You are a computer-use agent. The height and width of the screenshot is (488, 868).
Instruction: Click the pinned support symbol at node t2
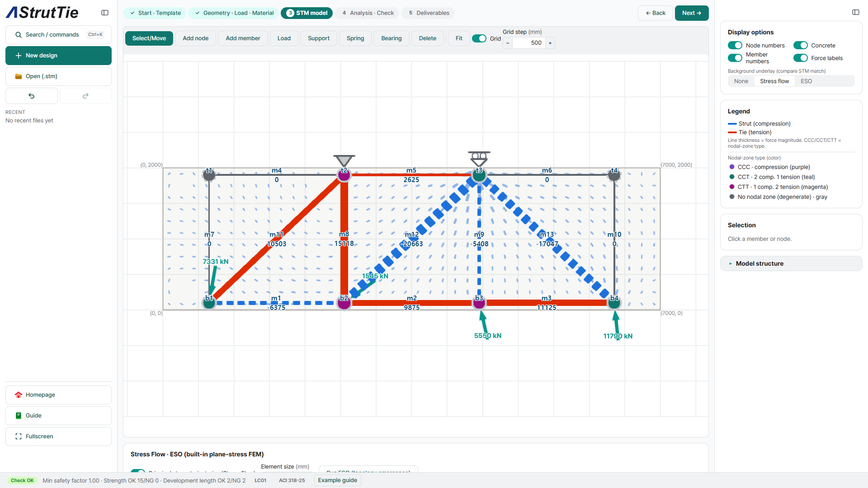(x=344, y=160)
